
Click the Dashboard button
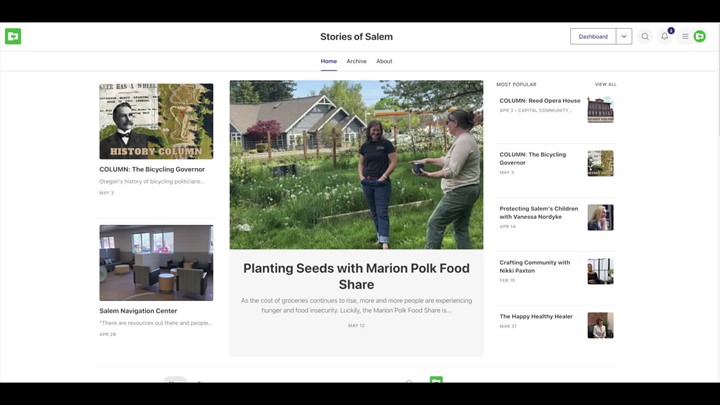tap(593, 36)
